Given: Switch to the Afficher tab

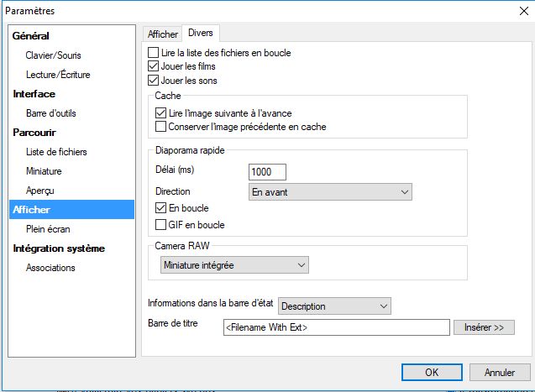Looking at the screenshot, I should pyautogui.click(x=163, y=34).
